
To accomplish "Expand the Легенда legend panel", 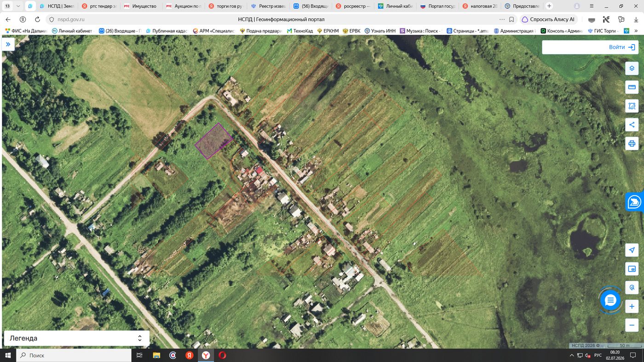I will 76,338.
